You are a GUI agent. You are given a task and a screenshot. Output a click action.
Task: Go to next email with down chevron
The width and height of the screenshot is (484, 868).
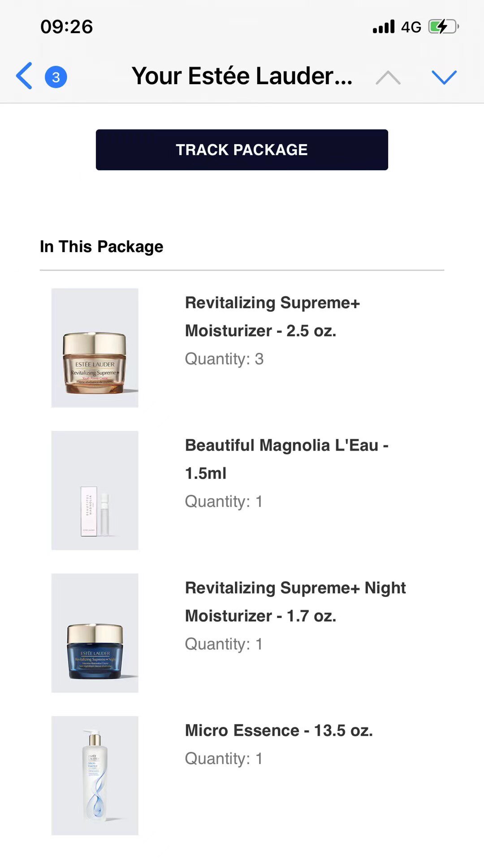[444, 77]
